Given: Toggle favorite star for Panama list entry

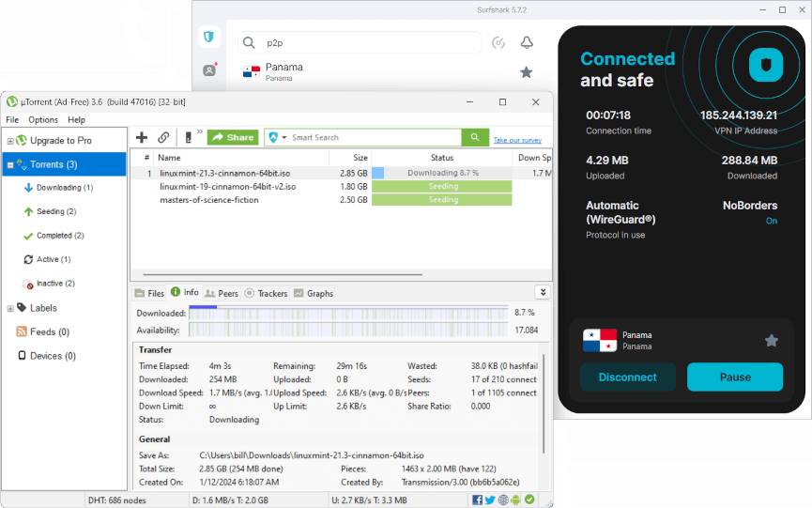Looking at the screenshot, I should coord(526,72).
